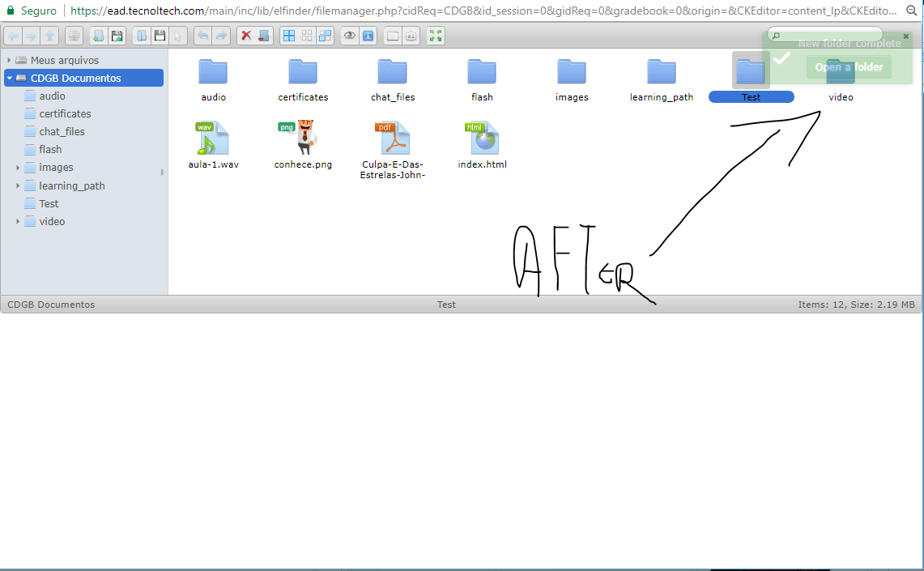
Task: Click the browser zoom magnifier icon
Action: tap(911, 11)
